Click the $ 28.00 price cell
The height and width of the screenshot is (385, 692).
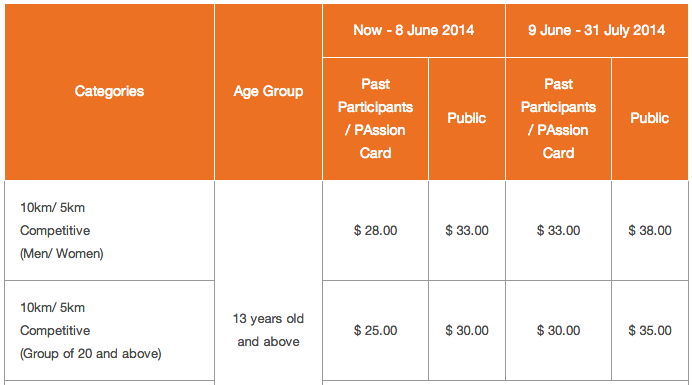(376, 230)
